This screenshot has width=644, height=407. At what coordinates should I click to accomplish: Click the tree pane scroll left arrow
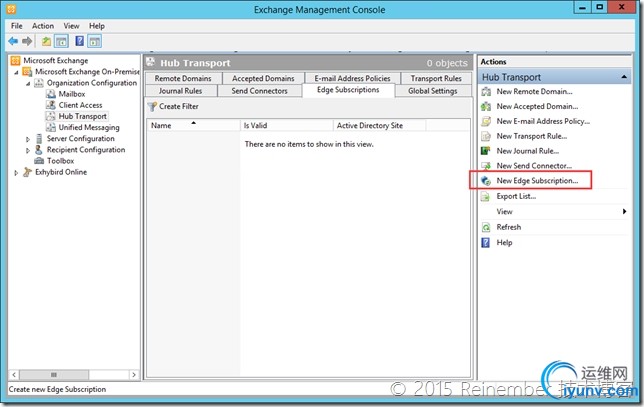14,375
